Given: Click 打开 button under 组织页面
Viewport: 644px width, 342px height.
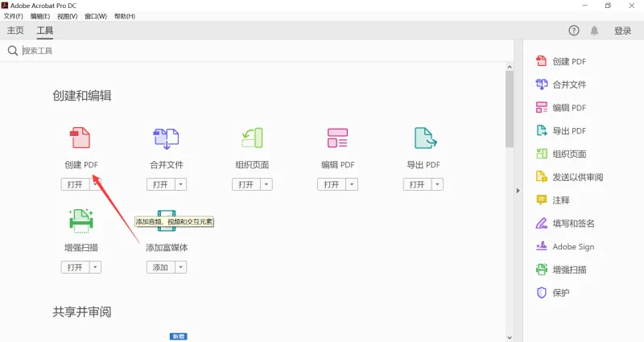Looking at the screenshot, I should [x=246, y=184].
